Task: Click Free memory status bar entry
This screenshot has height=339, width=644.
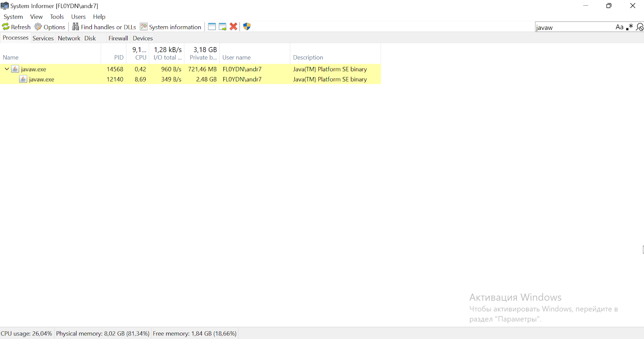Action: point(195,333)
